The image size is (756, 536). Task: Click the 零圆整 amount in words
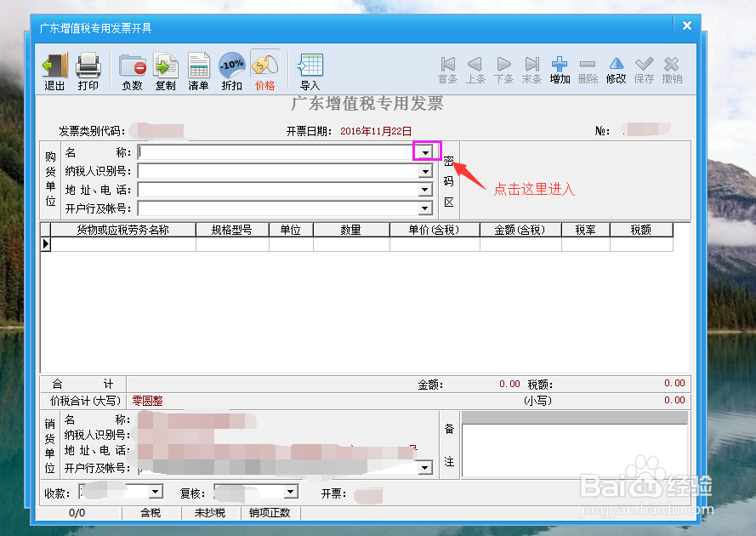pyautogui.click(x=147, y=401)
